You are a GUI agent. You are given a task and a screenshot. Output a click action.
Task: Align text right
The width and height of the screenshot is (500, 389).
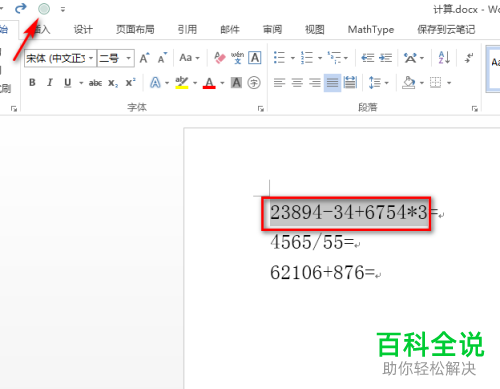coord(315,82)
